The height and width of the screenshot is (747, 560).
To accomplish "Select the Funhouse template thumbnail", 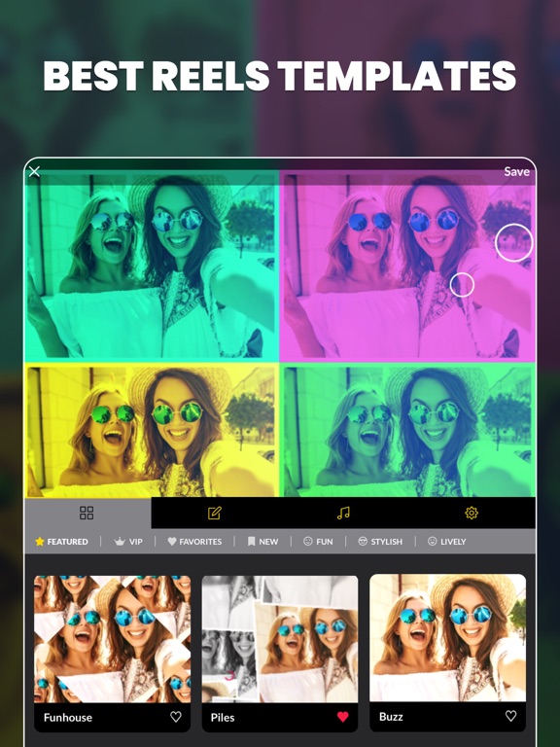I will [113, 639].
